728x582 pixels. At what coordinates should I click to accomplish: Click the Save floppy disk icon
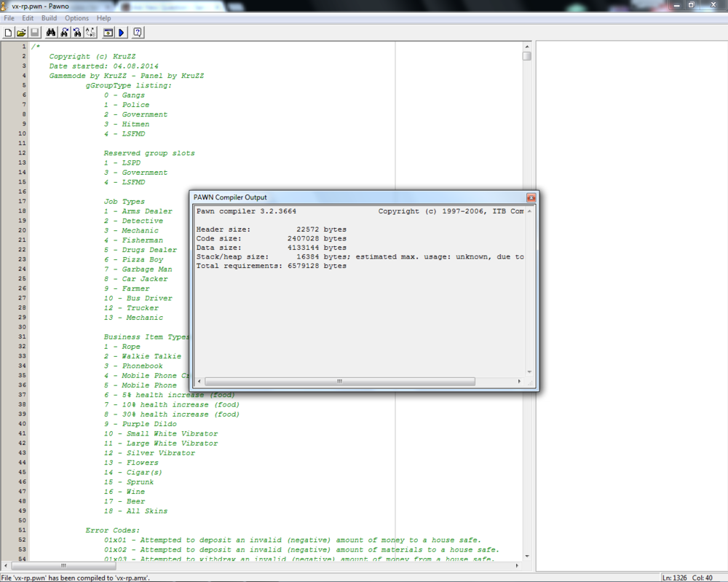35,33
